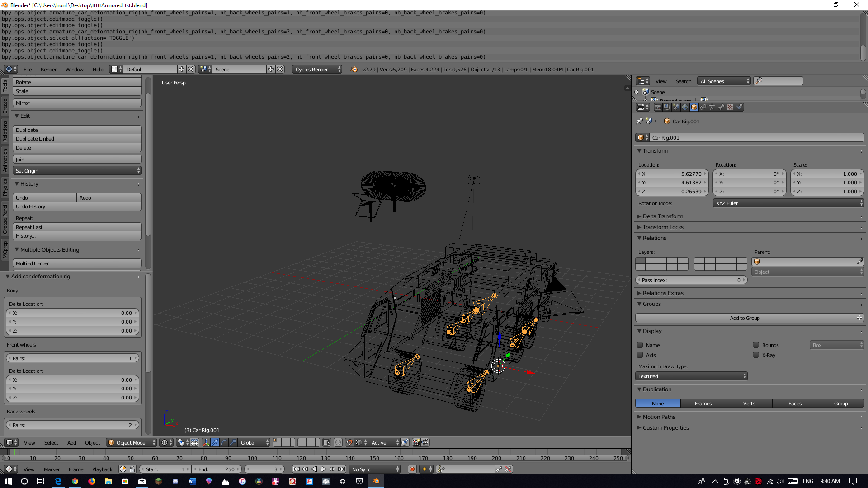Image resolution: width=868 pixels, height=488 pixels.
Task: Open the Physics properties tab
Action: [740, 107]
